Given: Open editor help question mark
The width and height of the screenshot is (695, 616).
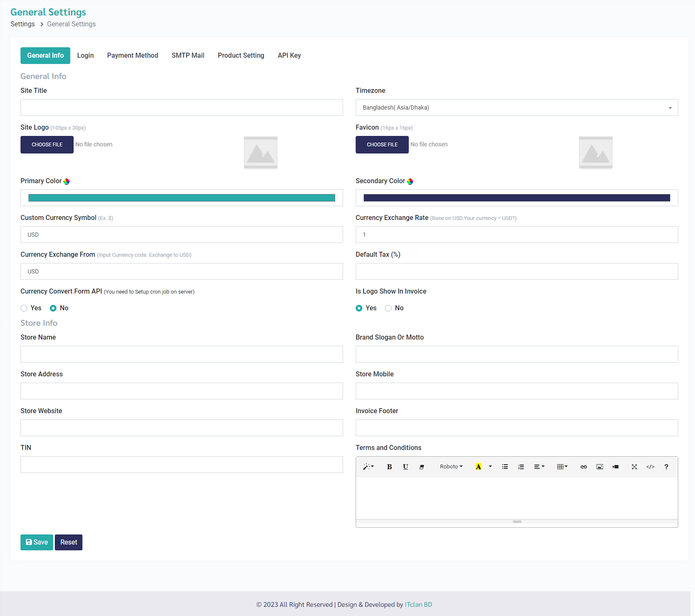Looking at the screenshot, I should pos(666,467).
